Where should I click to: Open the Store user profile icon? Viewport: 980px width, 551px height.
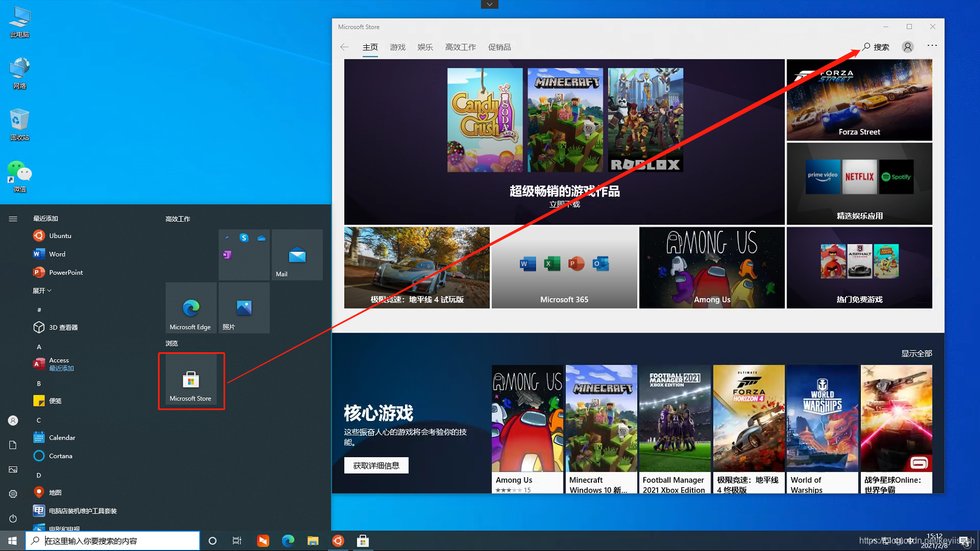tap(908, 47)
